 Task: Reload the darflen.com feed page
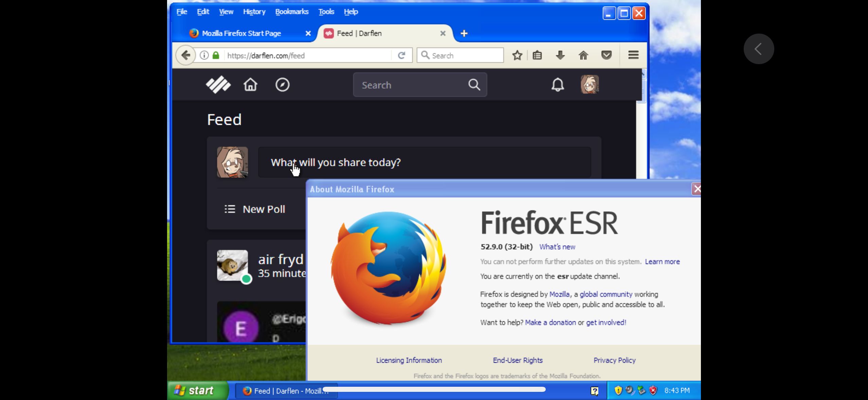401,55
